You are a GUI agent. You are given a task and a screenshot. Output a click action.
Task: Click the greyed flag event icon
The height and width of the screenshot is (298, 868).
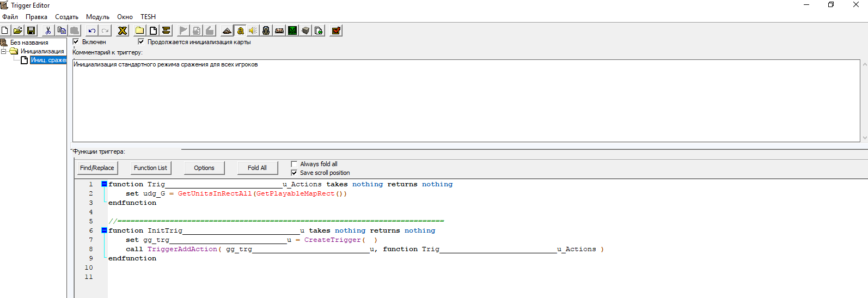pos(184,31)
